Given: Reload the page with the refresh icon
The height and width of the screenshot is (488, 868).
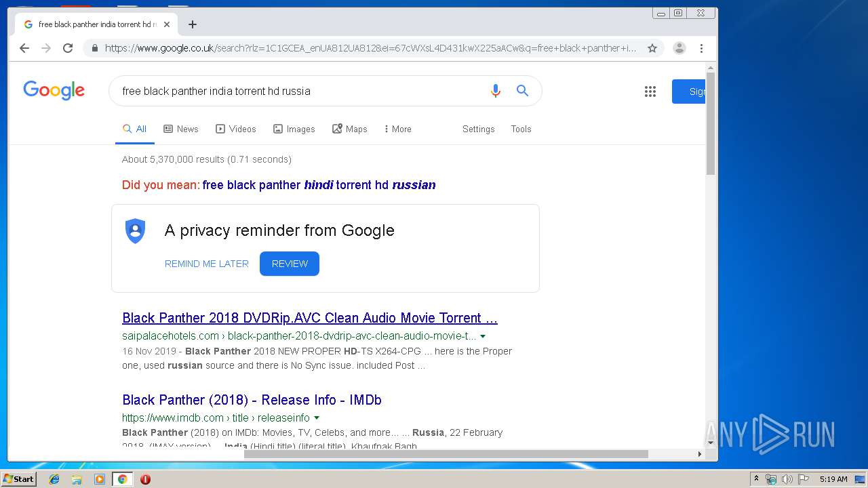Looking at the screenshot, I should click(68, 48).
